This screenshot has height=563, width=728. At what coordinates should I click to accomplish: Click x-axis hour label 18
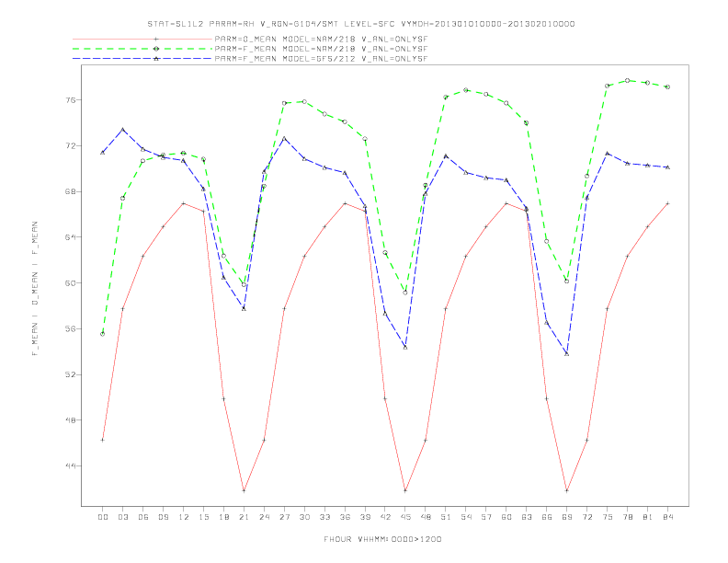[x=223, y=517]
